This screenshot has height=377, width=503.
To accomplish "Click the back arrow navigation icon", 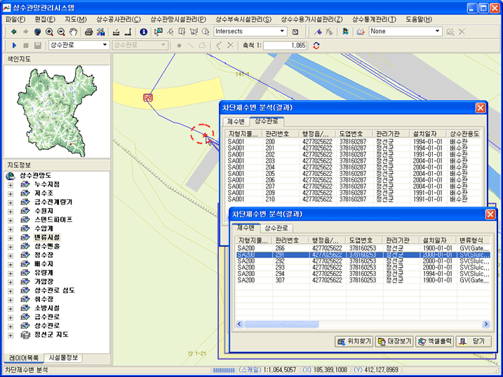I will (x=14, y=32).
